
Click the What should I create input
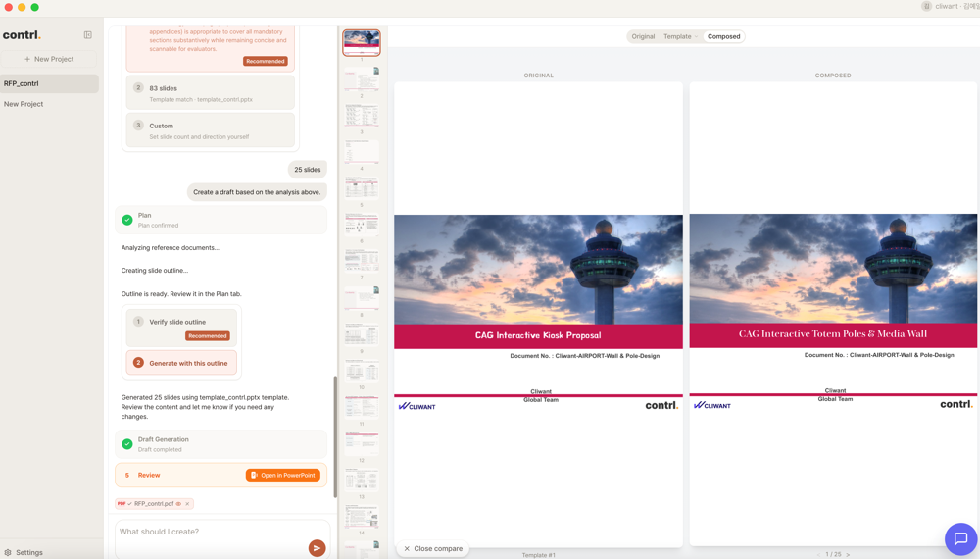[x=211, y=532]
